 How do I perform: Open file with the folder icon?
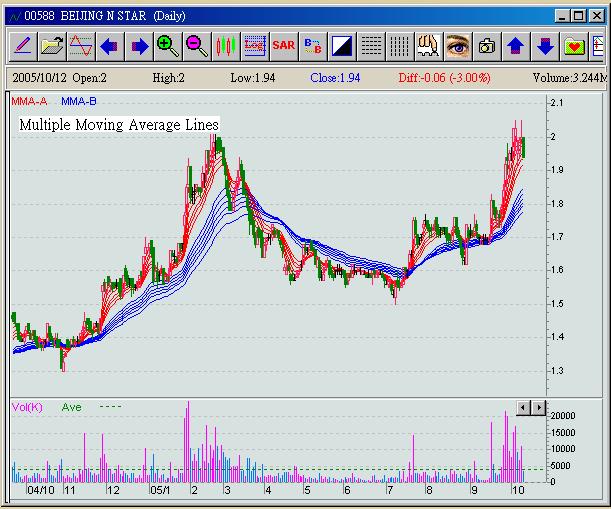51,46
